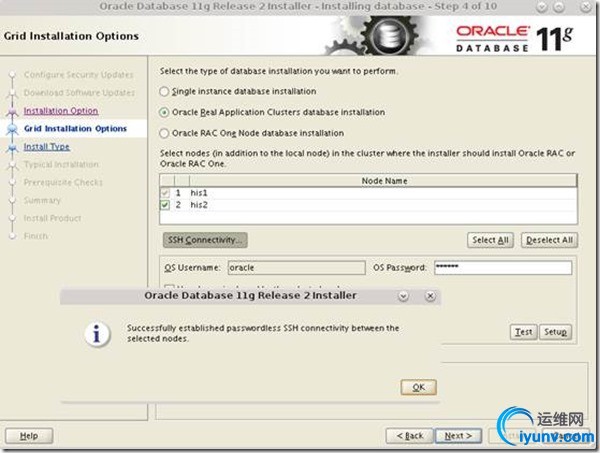Click the info icon in dialog
The width and height of the screenshot is (600, 453).
(x=97, y=334)
